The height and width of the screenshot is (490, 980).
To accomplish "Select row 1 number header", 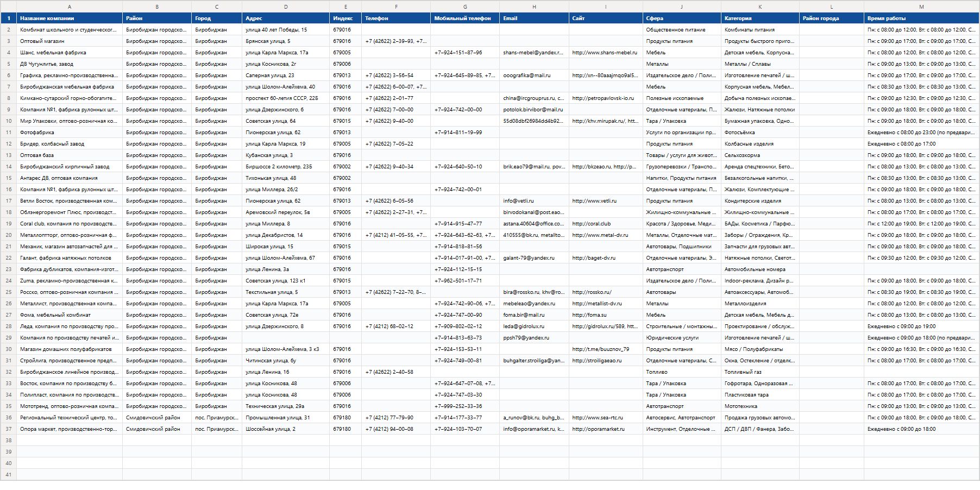I will click(x=9, y=18).
